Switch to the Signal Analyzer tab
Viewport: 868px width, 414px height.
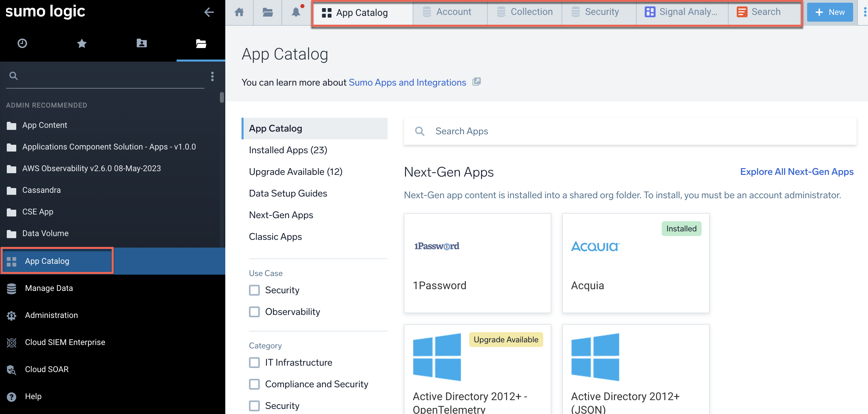682,12
